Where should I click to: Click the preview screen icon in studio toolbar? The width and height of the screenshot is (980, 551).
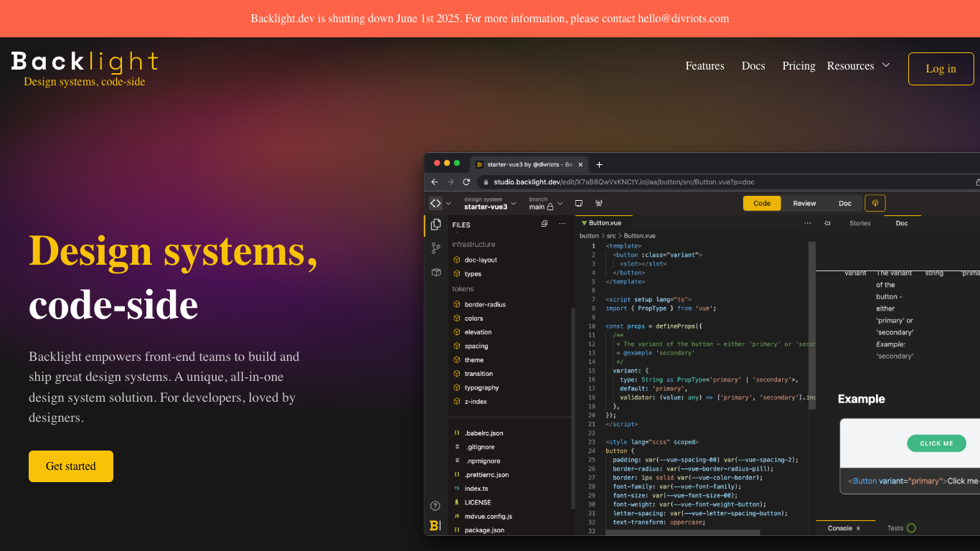pyautogui.click(x=579, y=204)
